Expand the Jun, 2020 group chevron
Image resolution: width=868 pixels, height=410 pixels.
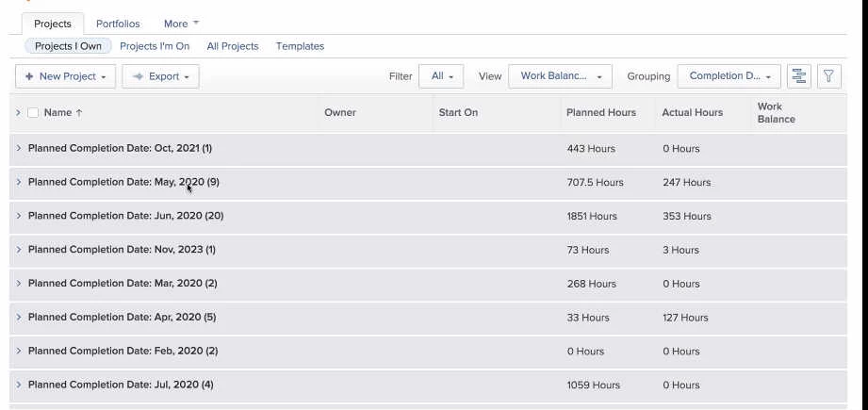pos(19,216)
